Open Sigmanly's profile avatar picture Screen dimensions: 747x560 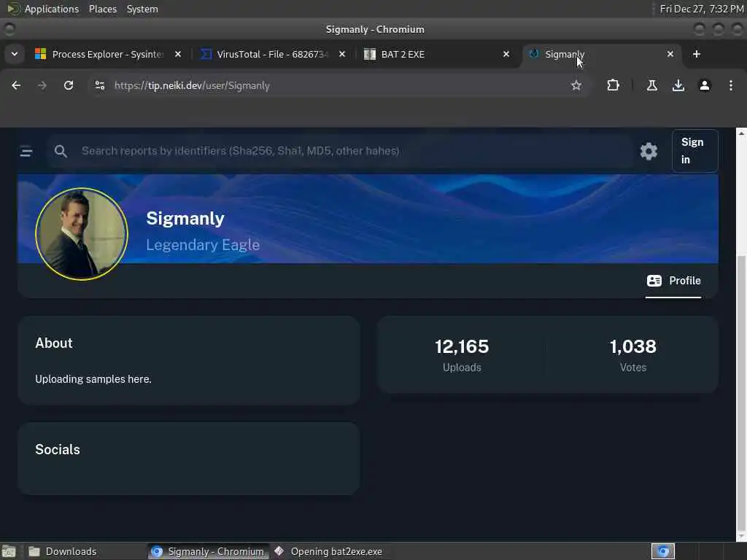(82, 234)
